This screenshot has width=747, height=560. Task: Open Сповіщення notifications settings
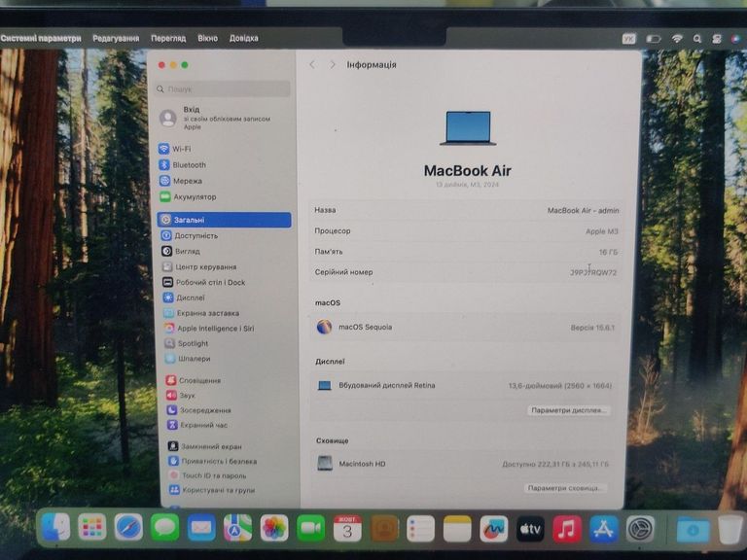click(193, 380)
